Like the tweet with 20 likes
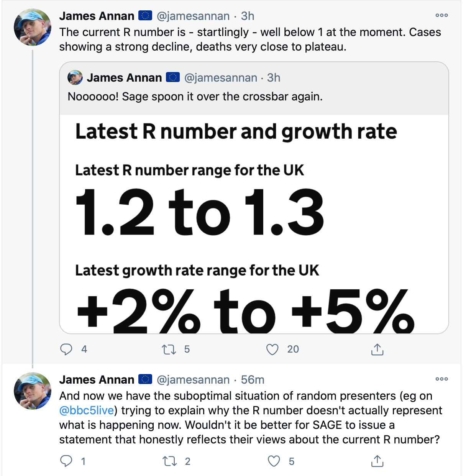 click(x=272, y=349)
